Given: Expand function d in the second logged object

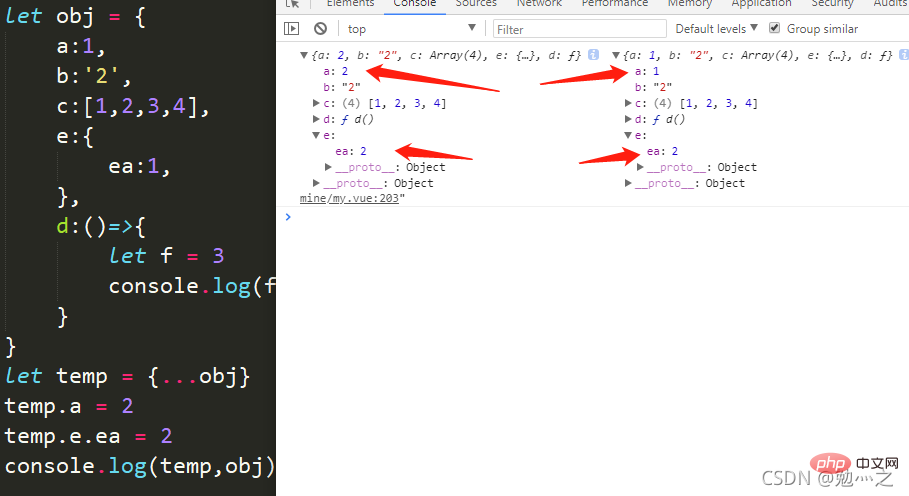Looking at the screenshot, I should [x=628, y=119].
